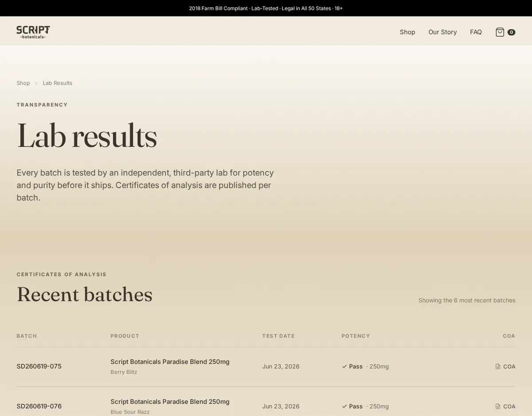The width and height of the screenshot is (532, 416).
Task: Click the Jun 23, 2026 date for SD260619-075
Action: [281, 367]
